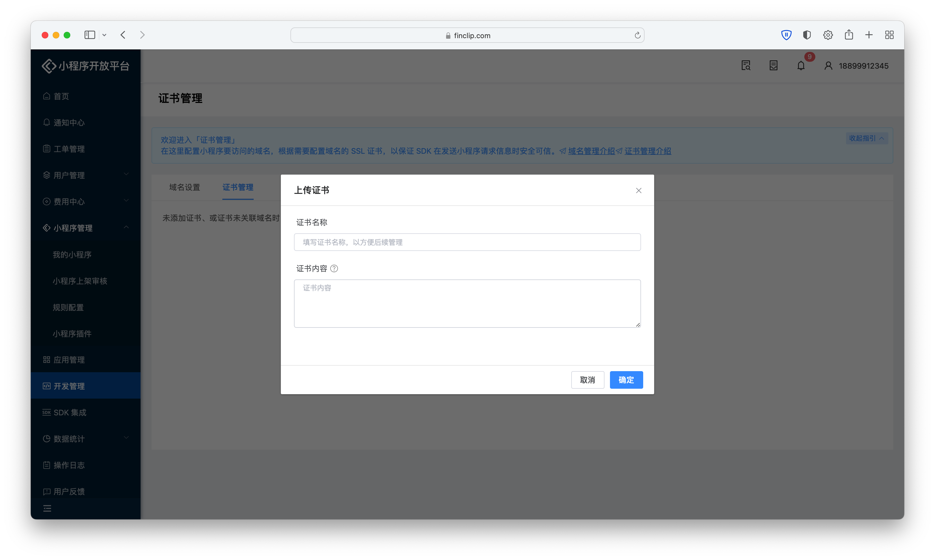Collapse the sidebar using bottom menu icon
Viewport: 935px width, 560px height.
(x=47, y=508)
